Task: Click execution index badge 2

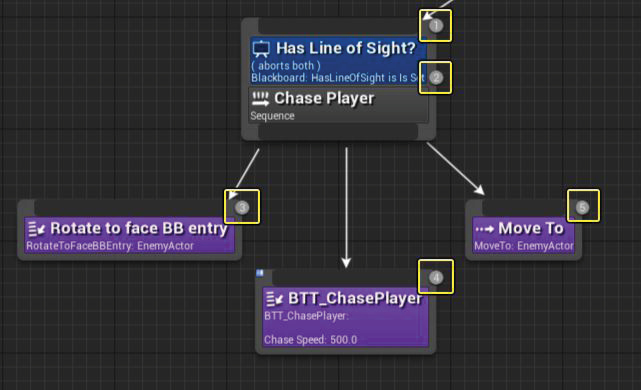Action: coord(436,77)
